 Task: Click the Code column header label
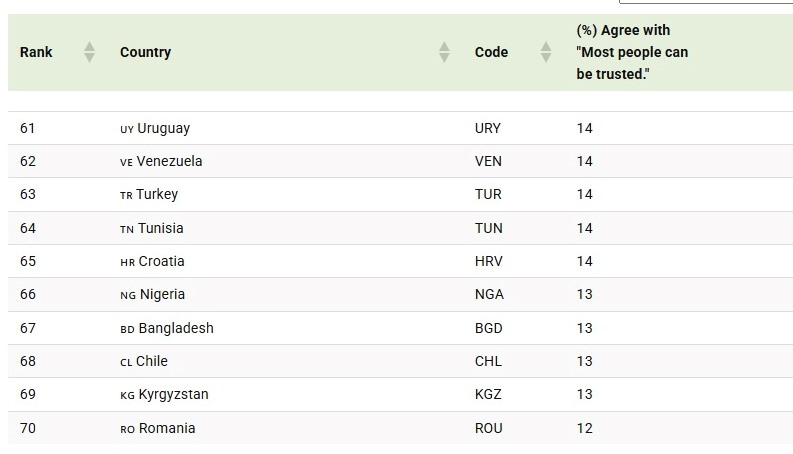tap(491, 52)
